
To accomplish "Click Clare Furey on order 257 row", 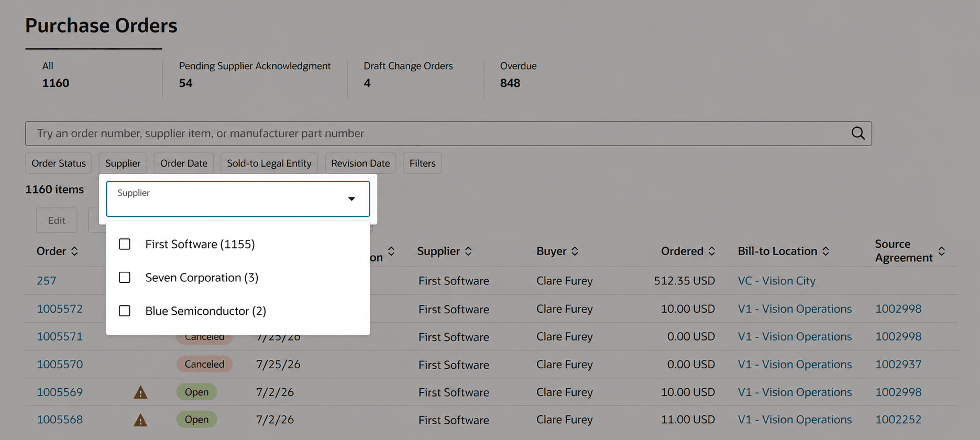I will 565,281.
